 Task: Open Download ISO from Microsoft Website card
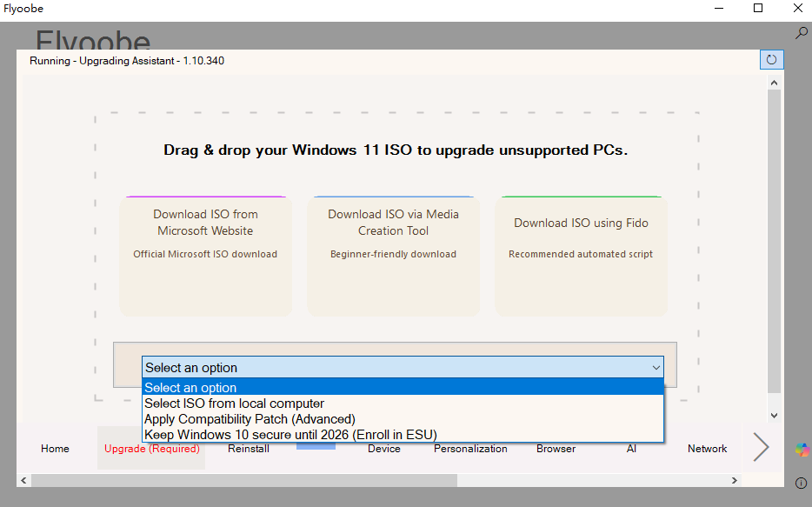tap(205, 257)
